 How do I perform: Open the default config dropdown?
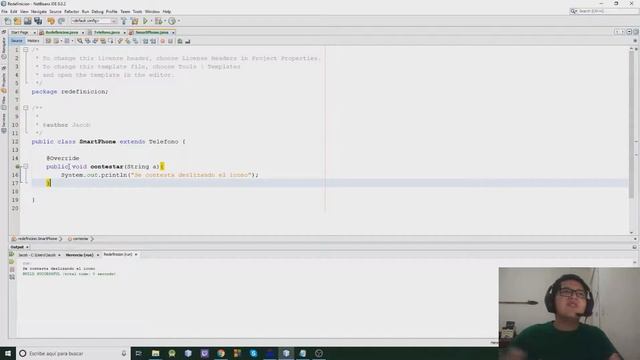point(93,21)
